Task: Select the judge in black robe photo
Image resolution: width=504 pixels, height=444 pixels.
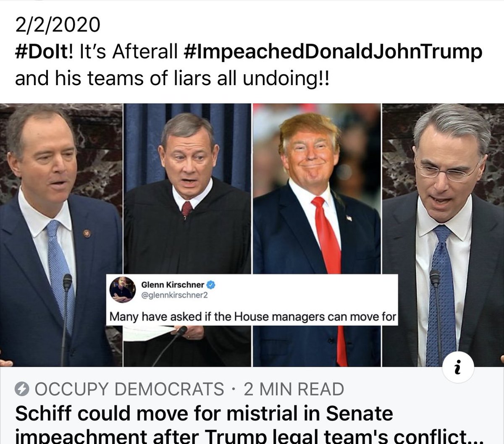Action: coord(188,235)
